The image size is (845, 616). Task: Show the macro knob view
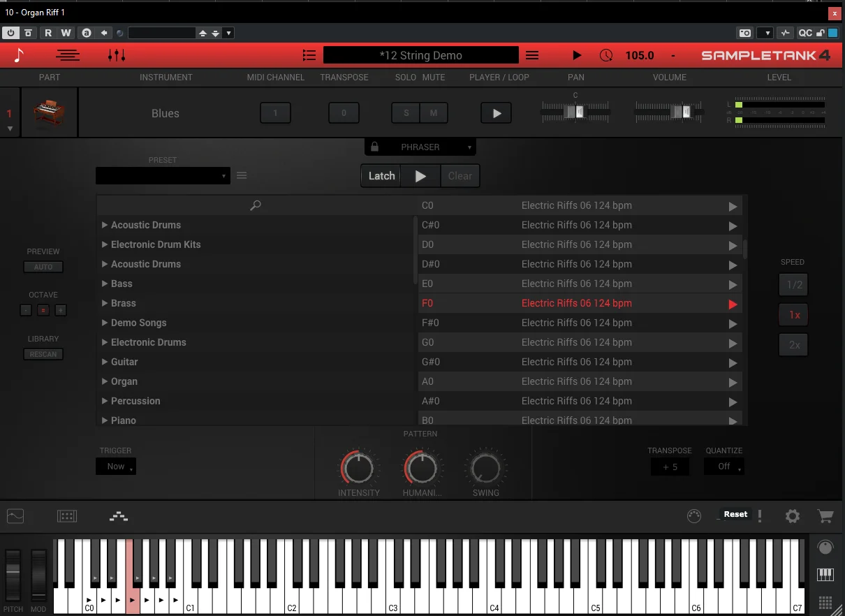pyautogui.click(x=825, y=547)
